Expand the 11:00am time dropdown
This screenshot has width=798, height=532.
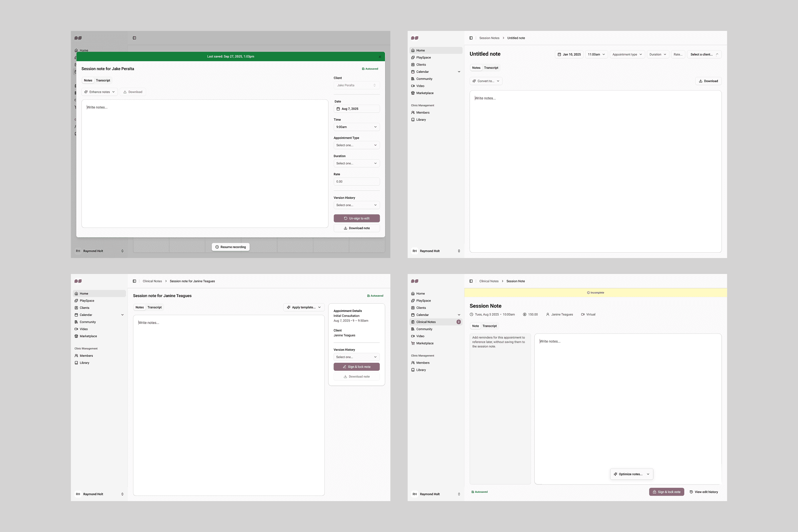(596, 55)
